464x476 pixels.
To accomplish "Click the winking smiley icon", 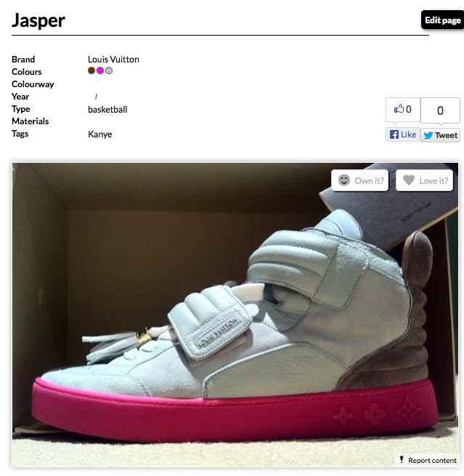I will tap(344, 180).
